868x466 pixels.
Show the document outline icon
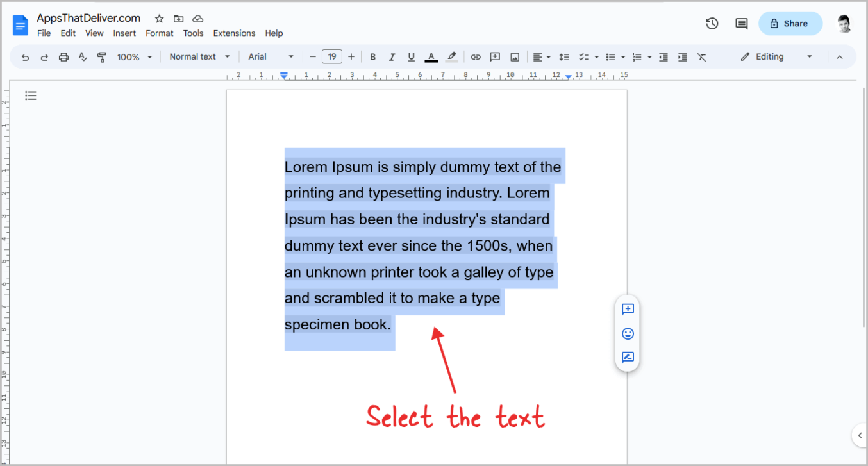[31, 96]
